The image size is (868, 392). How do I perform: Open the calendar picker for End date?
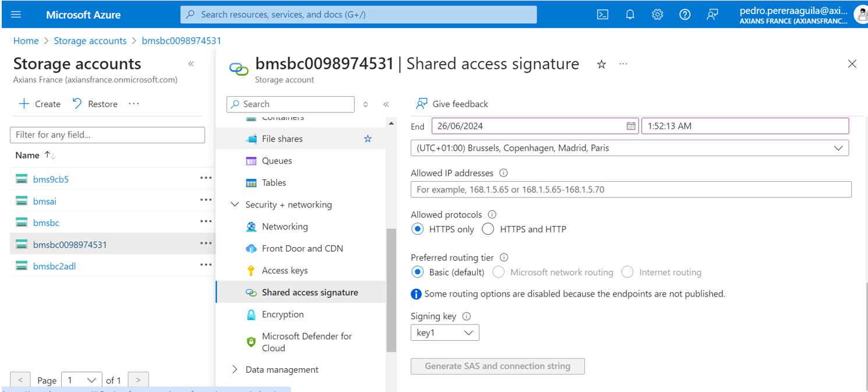click(x=631, y=126)
